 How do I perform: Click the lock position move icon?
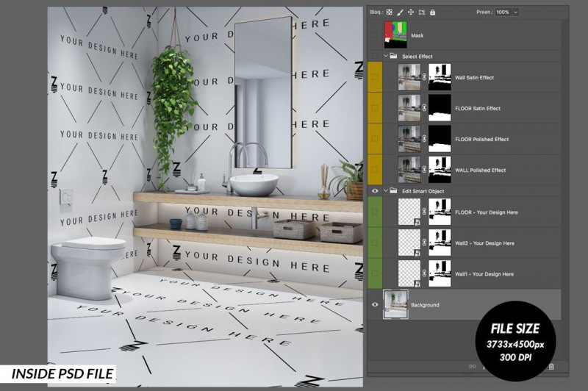411,12
